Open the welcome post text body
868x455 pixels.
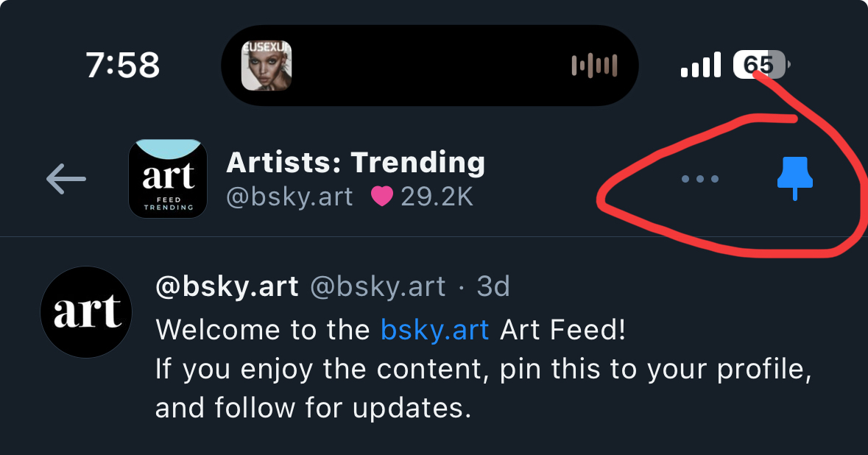[482, 368]
